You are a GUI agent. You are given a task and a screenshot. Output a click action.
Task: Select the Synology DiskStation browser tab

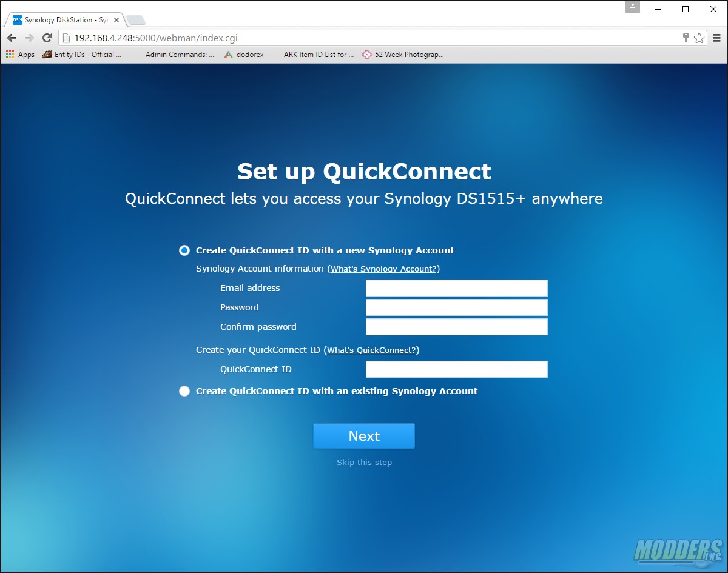click(x=66, y=20)
